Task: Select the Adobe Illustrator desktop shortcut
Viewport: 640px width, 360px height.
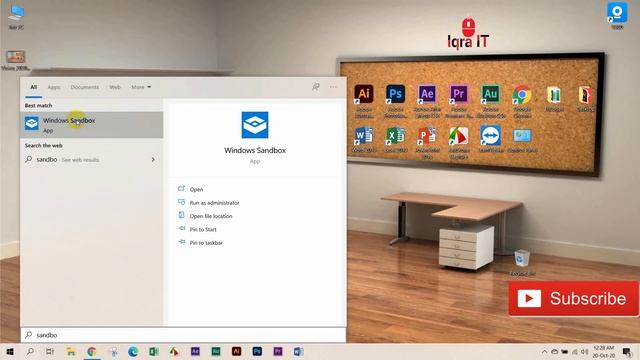Action: pos(364,101)
